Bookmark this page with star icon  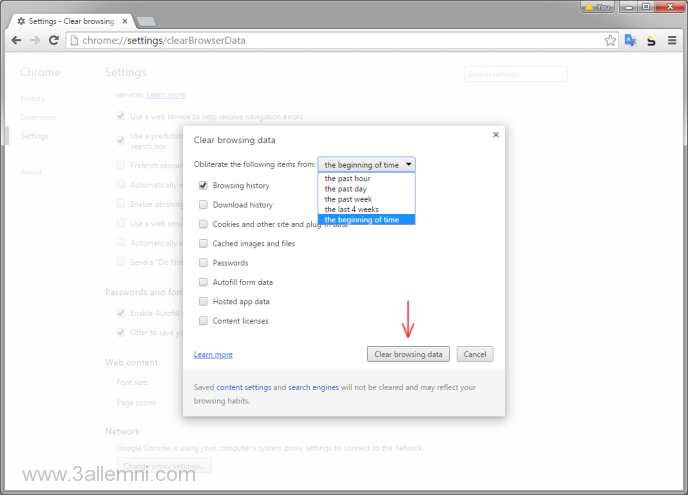[610, 40]
